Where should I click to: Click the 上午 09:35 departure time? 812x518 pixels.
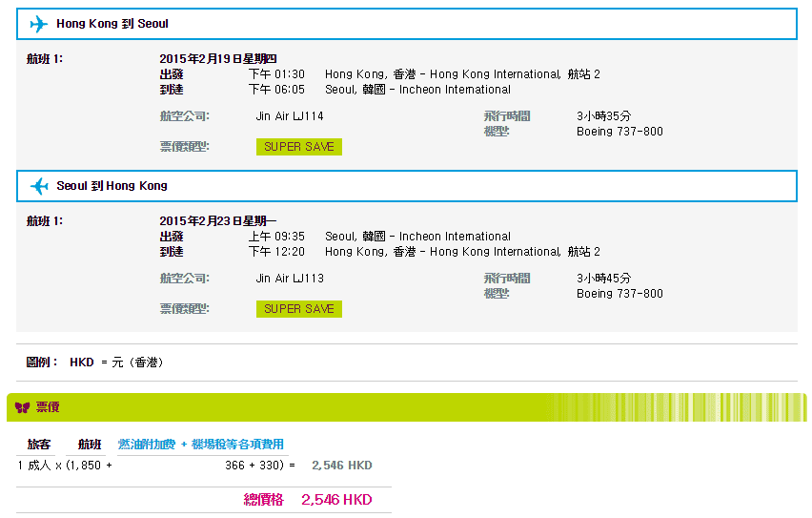tap(276, 237)
